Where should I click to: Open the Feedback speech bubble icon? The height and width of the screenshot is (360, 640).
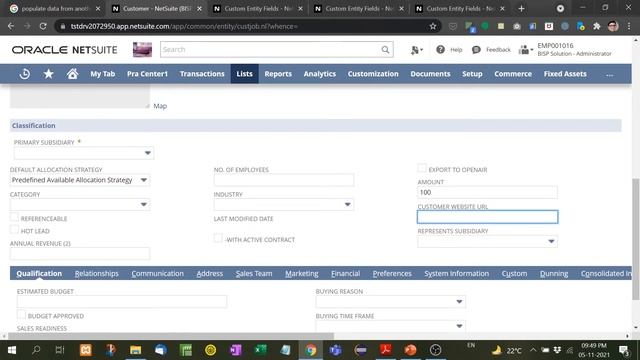coord(476,50)
